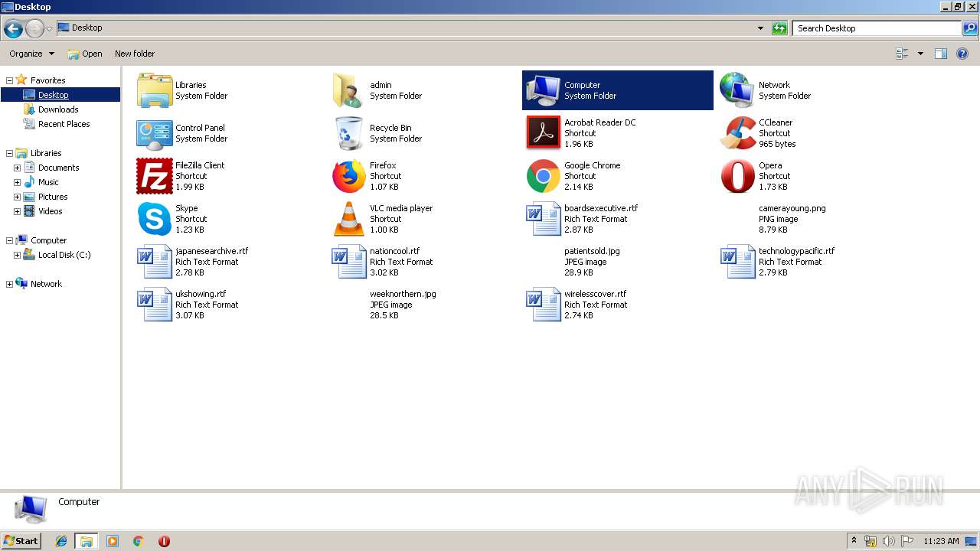This screenshot has width=980, height=551.
Task: Expand the Videos library node
Action: coord(17,211)
